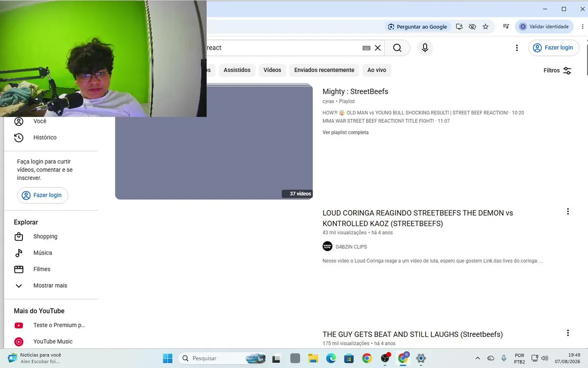Open the on-screen keyboard in search box
The image size is (588, 368).
[x=366, y=48]
